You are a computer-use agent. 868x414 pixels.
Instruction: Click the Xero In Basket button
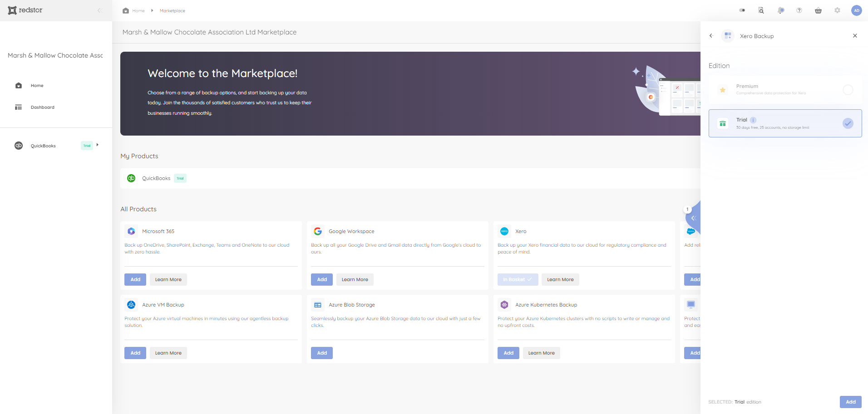pyautogui.click(x=518, y=280)
